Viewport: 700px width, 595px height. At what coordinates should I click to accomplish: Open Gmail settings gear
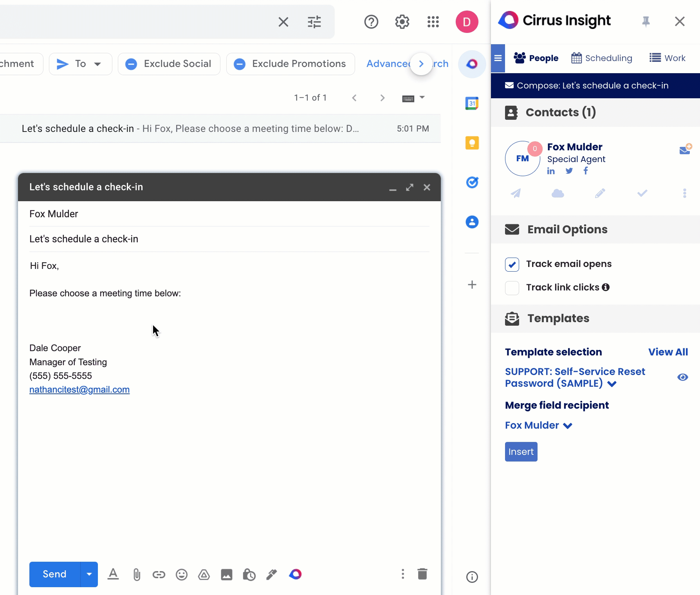[x=402, y=22]
